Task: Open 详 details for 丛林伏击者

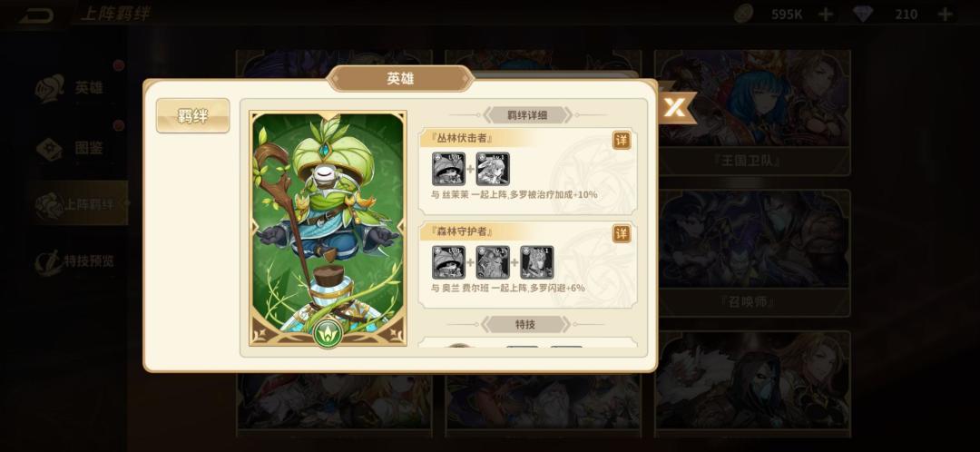Action: click(x=622, y=141)
